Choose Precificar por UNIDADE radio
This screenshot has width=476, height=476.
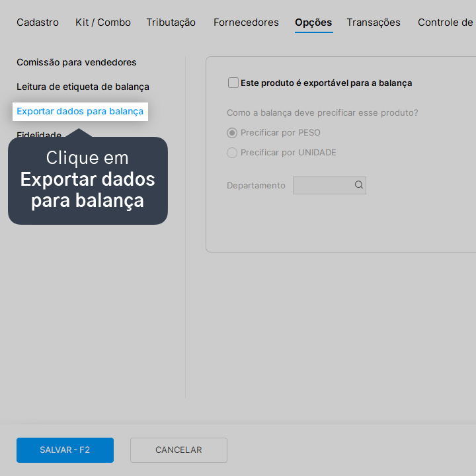[232, 153]
